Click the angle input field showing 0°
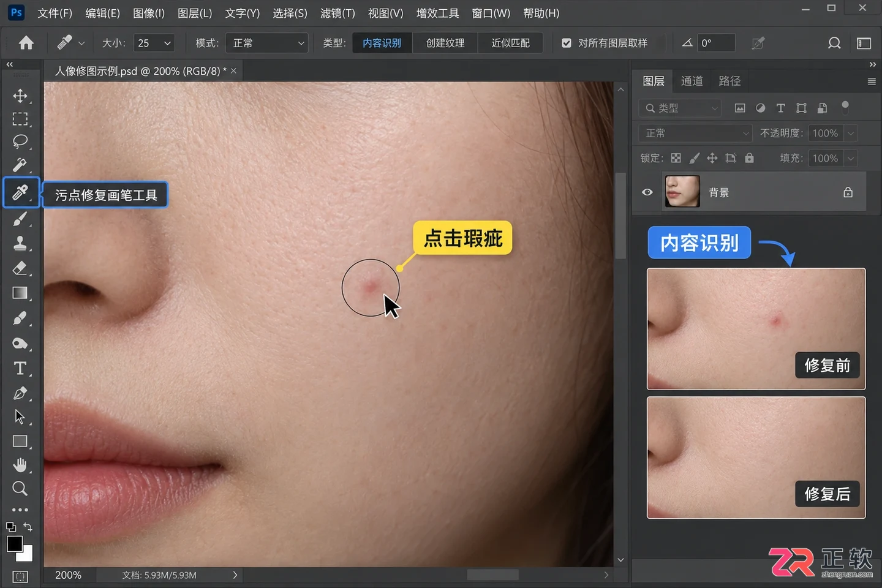882x588 pixels. 715,43
